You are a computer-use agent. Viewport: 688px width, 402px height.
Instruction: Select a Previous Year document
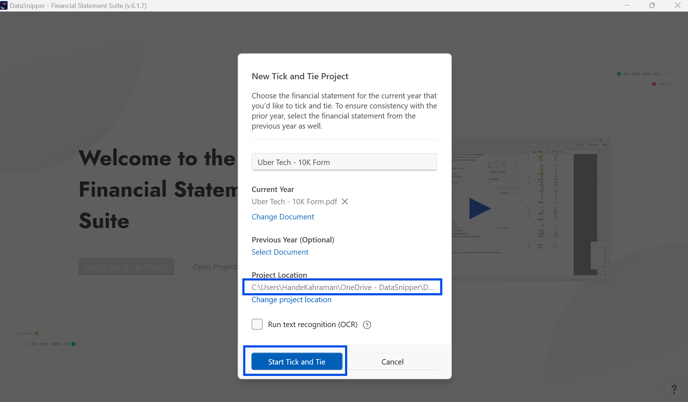pos(280,252)
